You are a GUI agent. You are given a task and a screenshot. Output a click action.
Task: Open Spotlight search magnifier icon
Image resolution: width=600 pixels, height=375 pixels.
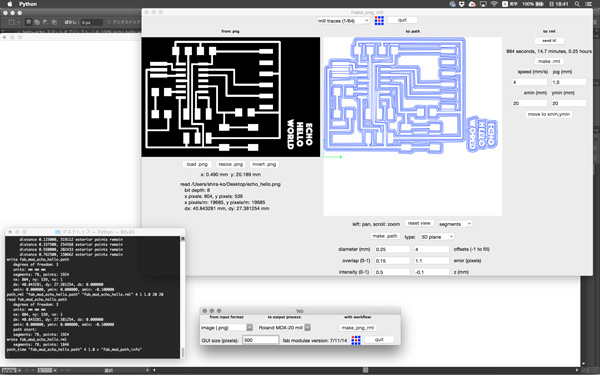[x=577, y=4]
